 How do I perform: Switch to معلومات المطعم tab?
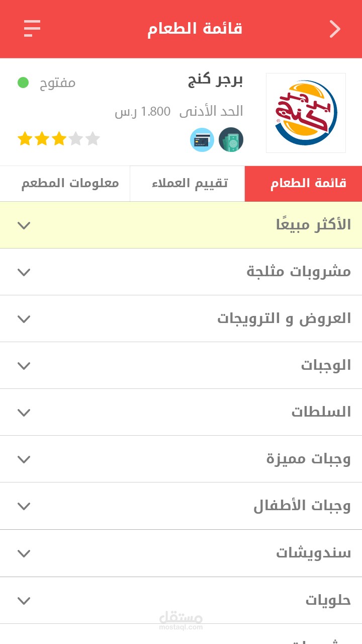pos(70,183)
